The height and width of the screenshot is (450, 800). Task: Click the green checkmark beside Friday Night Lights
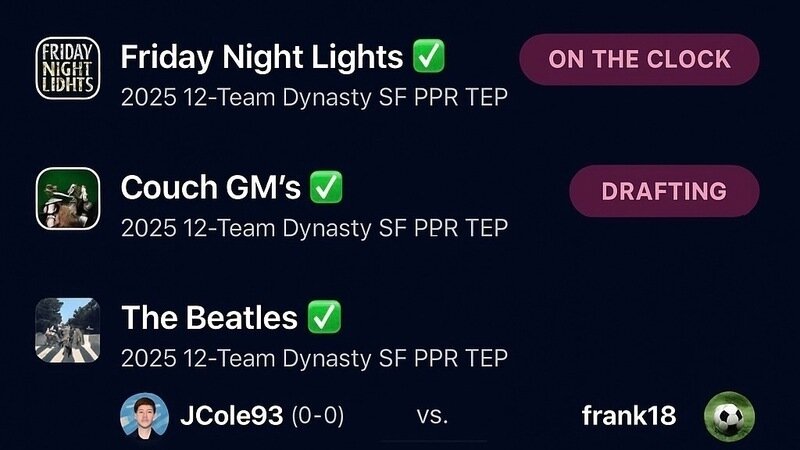coord(429,57)
